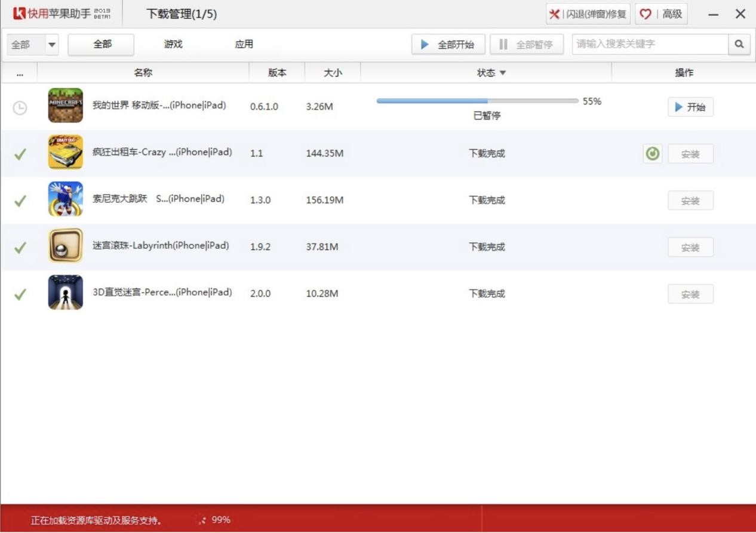Select row name 3D直觉迷宫-Perce...
The width and height of the screenshot is (756, 533).
coord(162,292)
